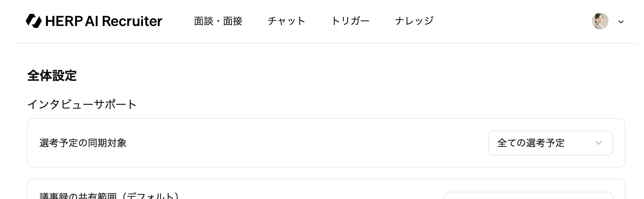The width and height of the screenshot is (644, 199).
Task: Open the ナレッジ section
Action: (x=414, y=21)
